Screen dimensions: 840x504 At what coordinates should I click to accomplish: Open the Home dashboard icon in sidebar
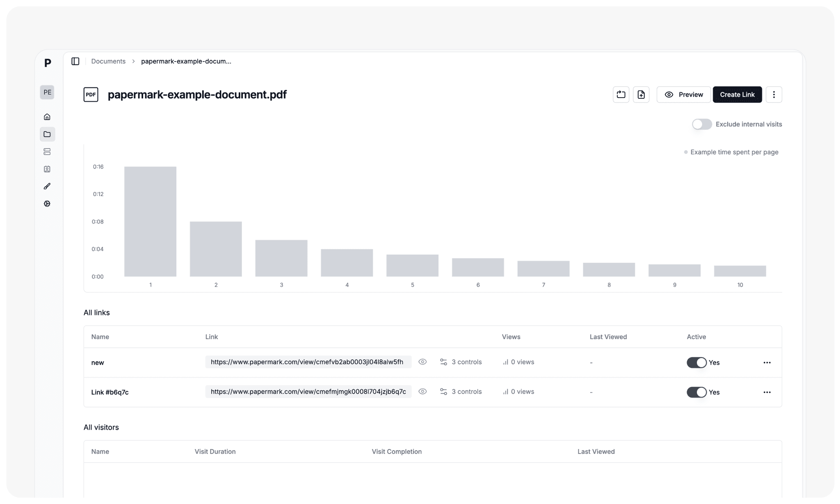click(x=47, y=117)
